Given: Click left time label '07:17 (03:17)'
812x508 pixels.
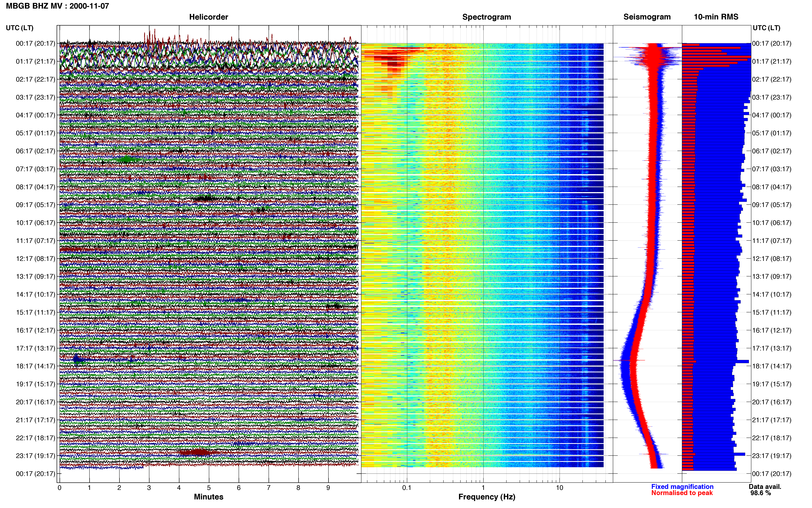Looking at the screenshot, I should click(x=35, y=169).
